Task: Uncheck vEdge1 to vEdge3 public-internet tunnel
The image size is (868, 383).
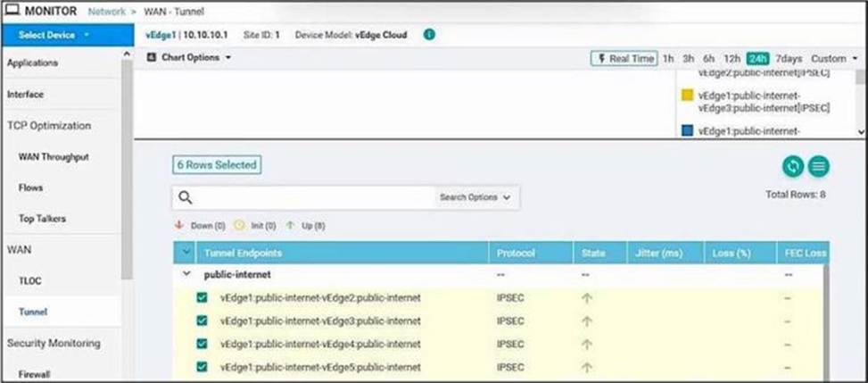Action: pos(202,321)
